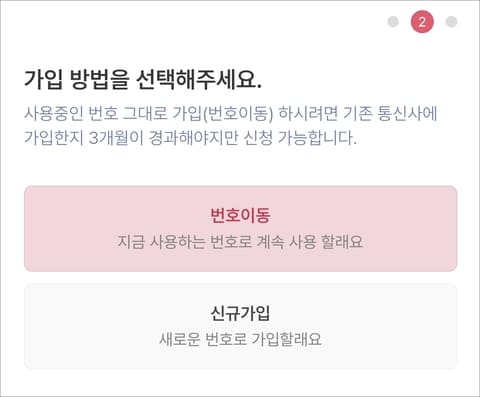Select the '지금 사용하는 번호로 계속 사용 할래요' subtitle

tap(240, 242)
